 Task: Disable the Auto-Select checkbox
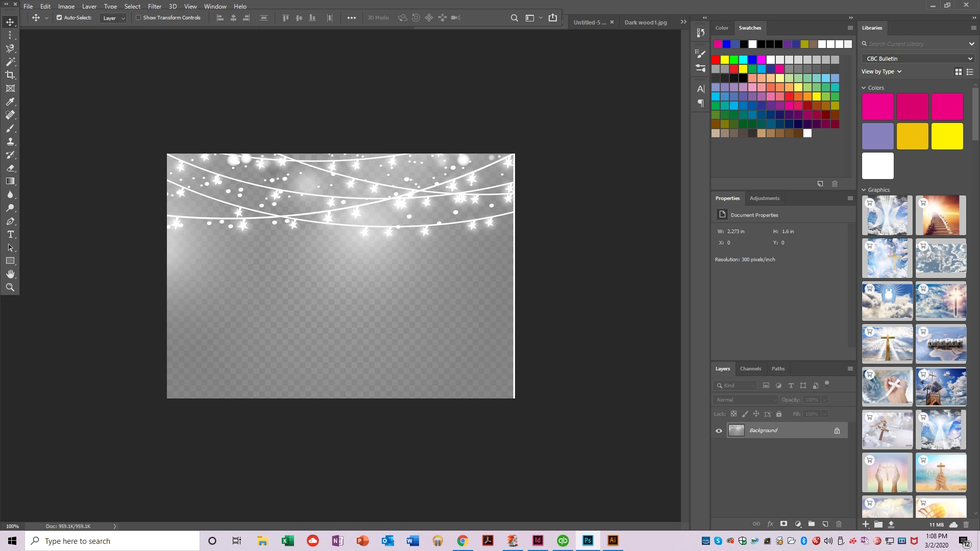59,18
